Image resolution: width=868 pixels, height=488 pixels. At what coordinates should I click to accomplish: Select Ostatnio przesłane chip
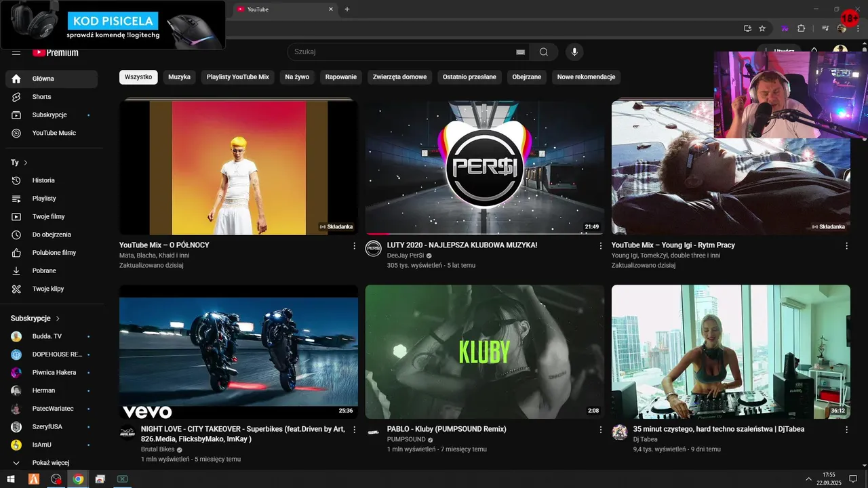(469, 77)
